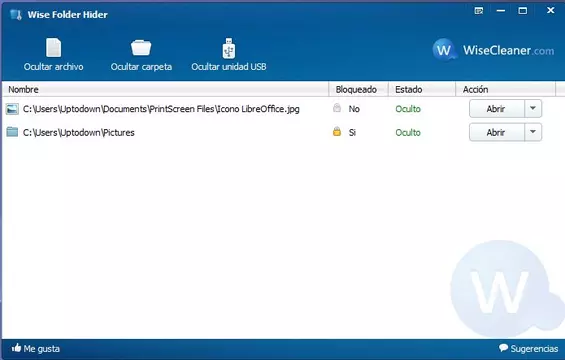
Task: Click the Ocultar carpeta folder icon
Action: (141, 48)
